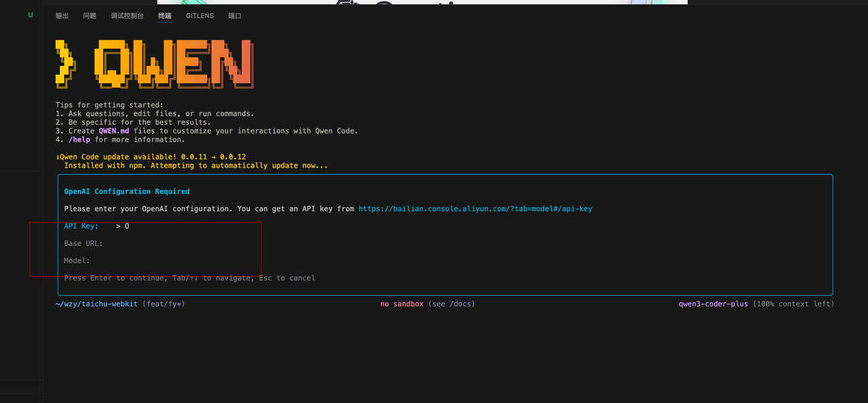Click the green U git status badge
This screenshot has height=403, width=868.
tap(30, 15)
